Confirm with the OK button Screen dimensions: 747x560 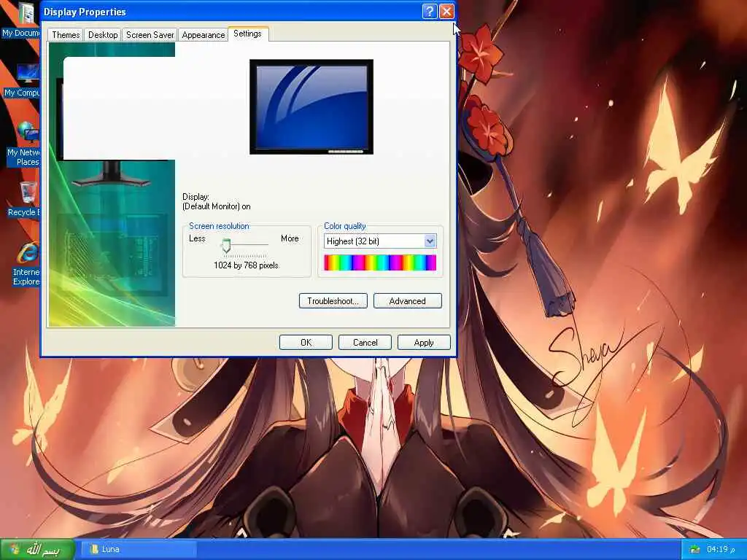pos(306,343)
